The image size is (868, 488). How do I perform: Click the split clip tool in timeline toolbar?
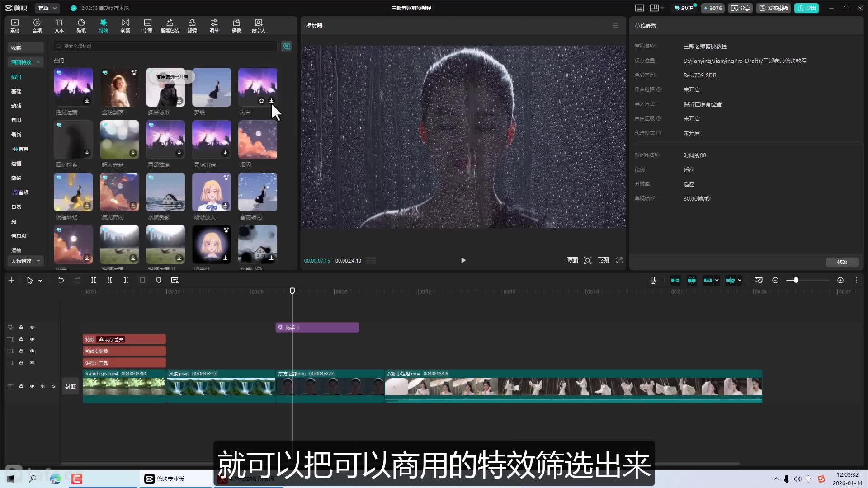94,280
